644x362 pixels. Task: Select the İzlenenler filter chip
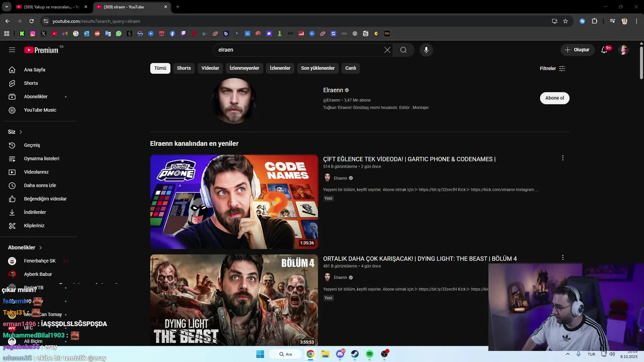click(280, 68)
